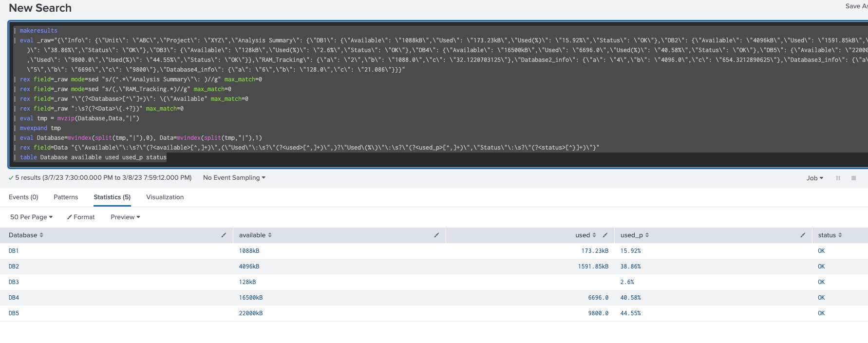This screenshot has height=343, width=868.
Task: Click the 6696.0 used value
Action: point(598,298)
